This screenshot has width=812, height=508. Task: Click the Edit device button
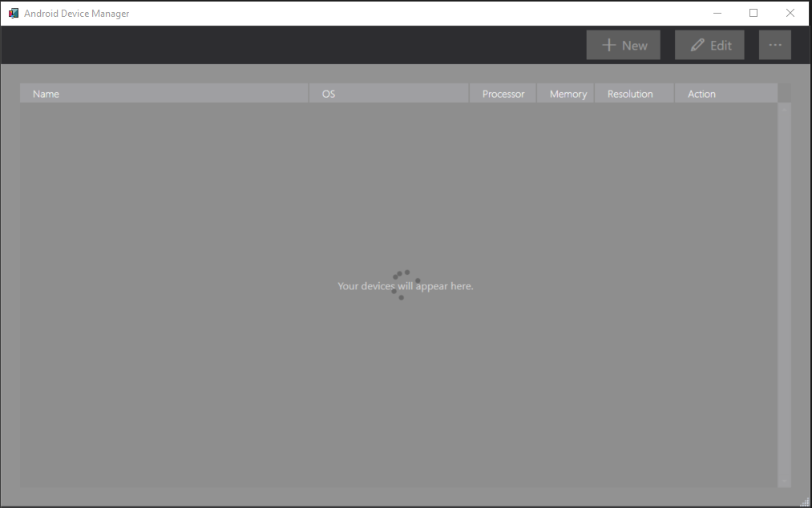tap(709, 45)
